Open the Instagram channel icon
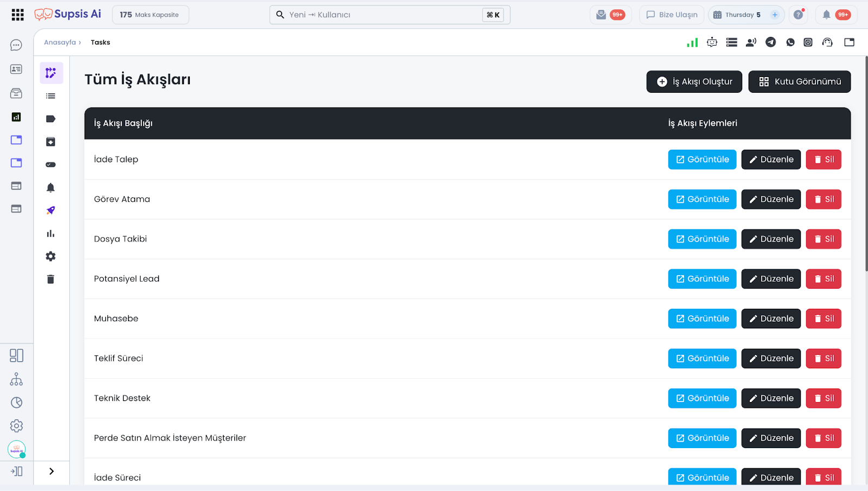 coord(808,42)
